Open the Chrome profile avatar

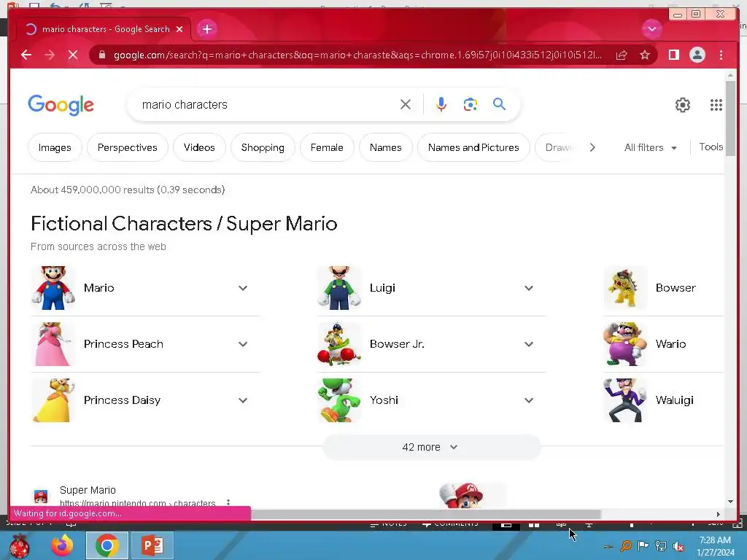click(697, 55)
